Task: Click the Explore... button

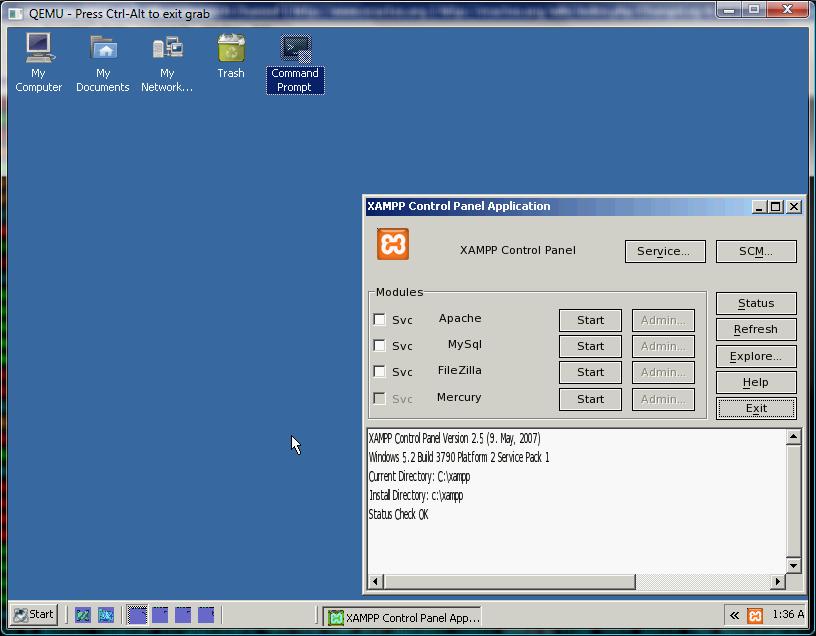Action: pos(756,356)
